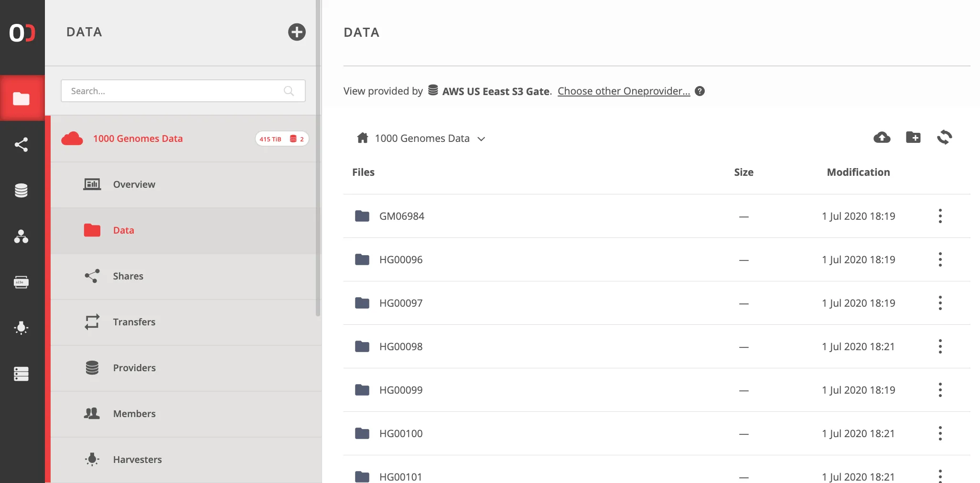The width and height of the screenshot is (980, 483).
Task: Open the options menu for HG00098 folder
Action: point(940,346)
